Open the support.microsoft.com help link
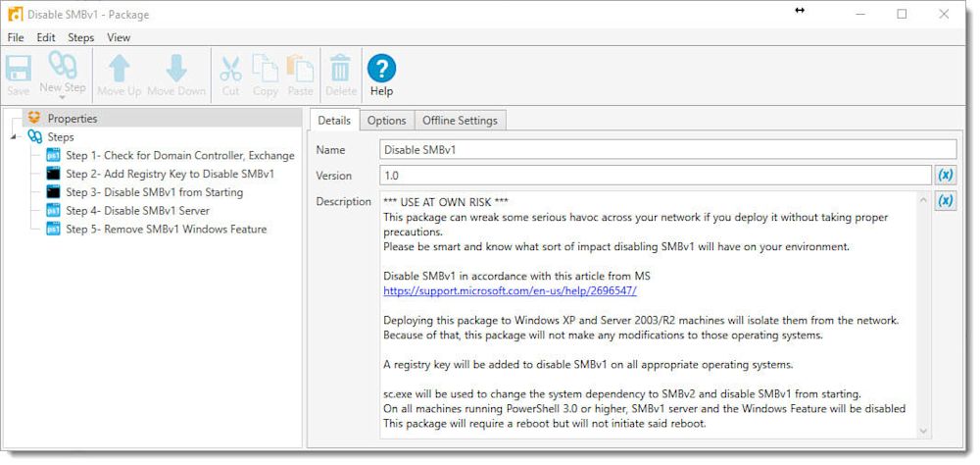The width and height of the screenshot is (980, 465). coord(510,291)
